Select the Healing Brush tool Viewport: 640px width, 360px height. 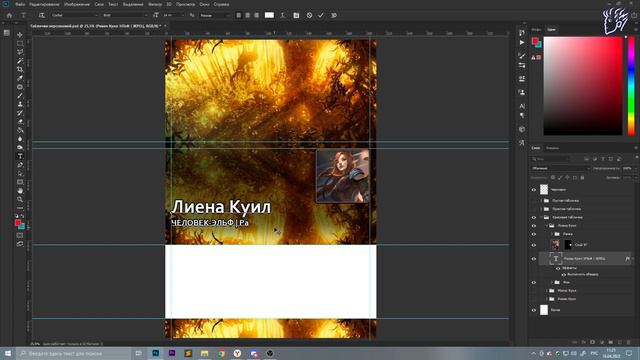click(x=20, y=87)
